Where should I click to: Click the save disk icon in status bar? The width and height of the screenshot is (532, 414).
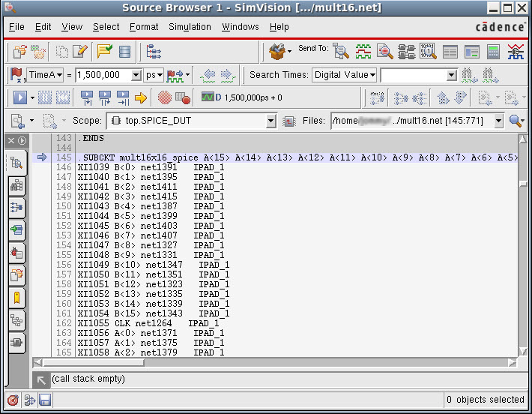(45, 400)
